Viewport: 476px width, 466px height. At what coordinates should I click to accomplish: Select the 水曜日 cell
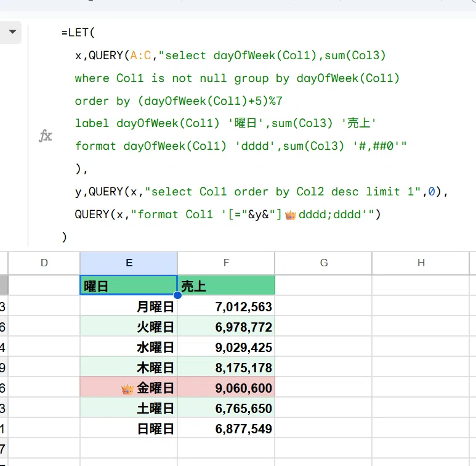pos(129,347)
